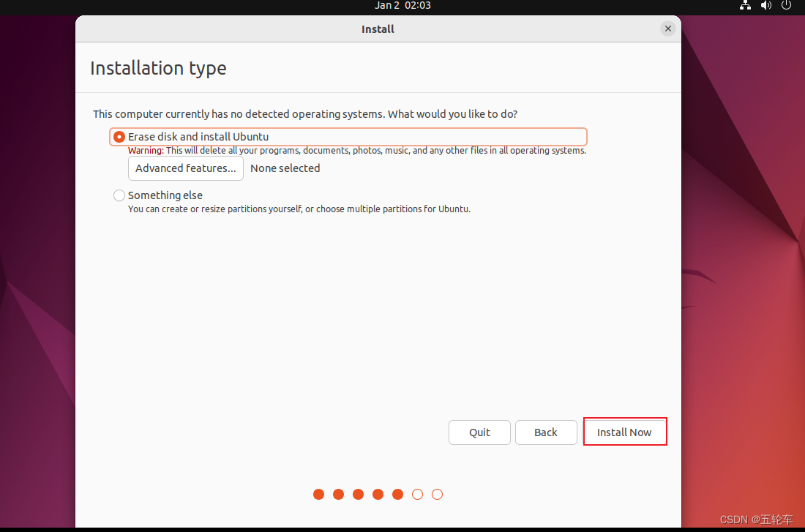Image resolution: width=805 pixels, height=532 pixels.
Task: Click the red Warning text about deleting files
Action: [357, 151]
